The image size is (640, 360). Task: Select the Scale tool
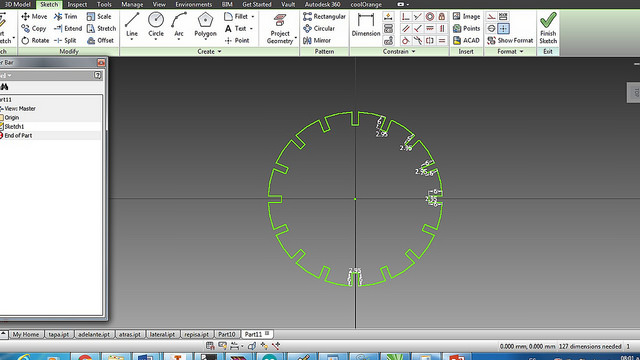click(x=99, y=16)
